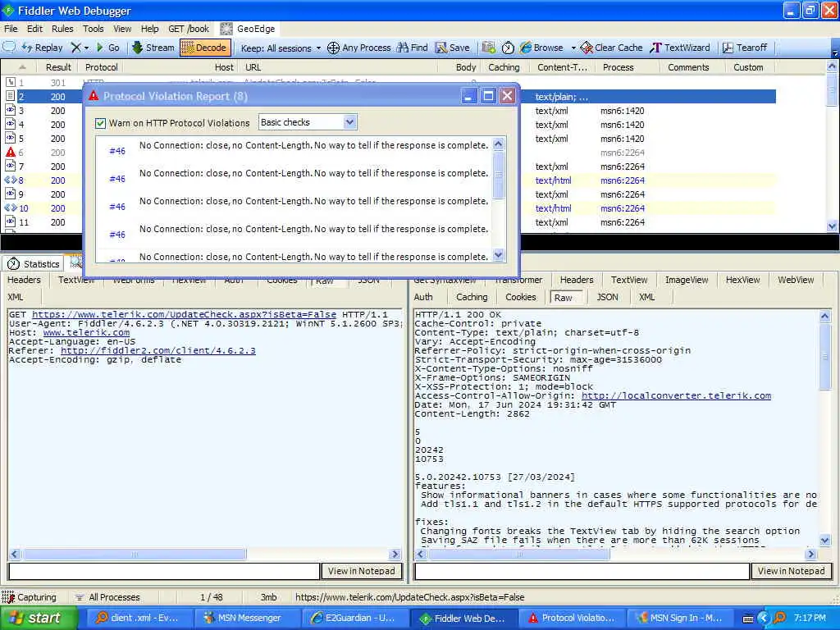Open the response JSON tab
Viewport: 840px width, 630px height.
point(607,297)
